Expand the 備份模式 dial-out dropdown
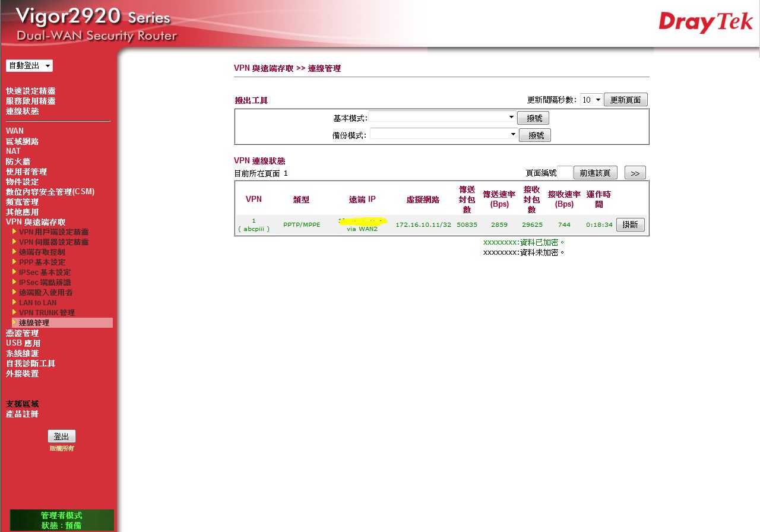 [x=444, y=135]
